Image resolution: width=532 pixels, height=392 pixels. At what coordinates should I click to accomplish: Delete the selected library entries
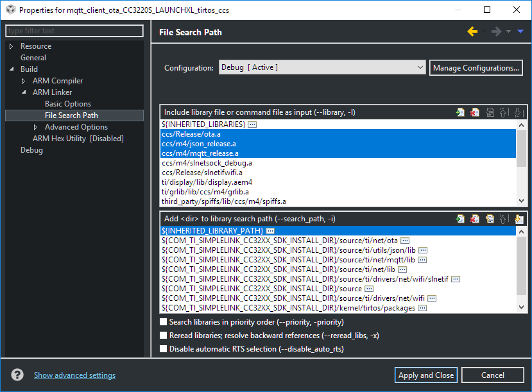click(475, 112)
